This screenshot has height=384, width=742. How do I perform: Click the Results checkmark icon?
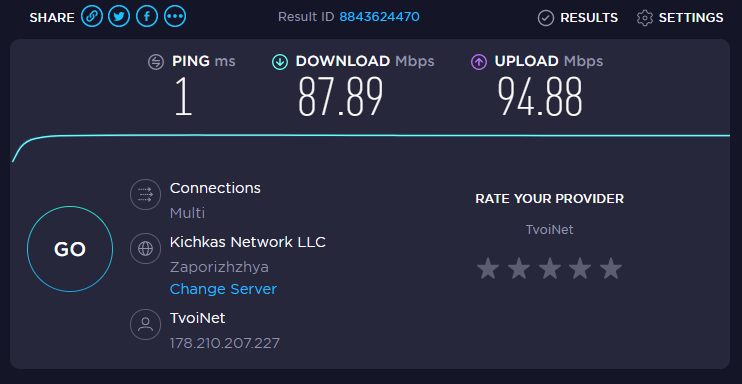tap(546, 18)
